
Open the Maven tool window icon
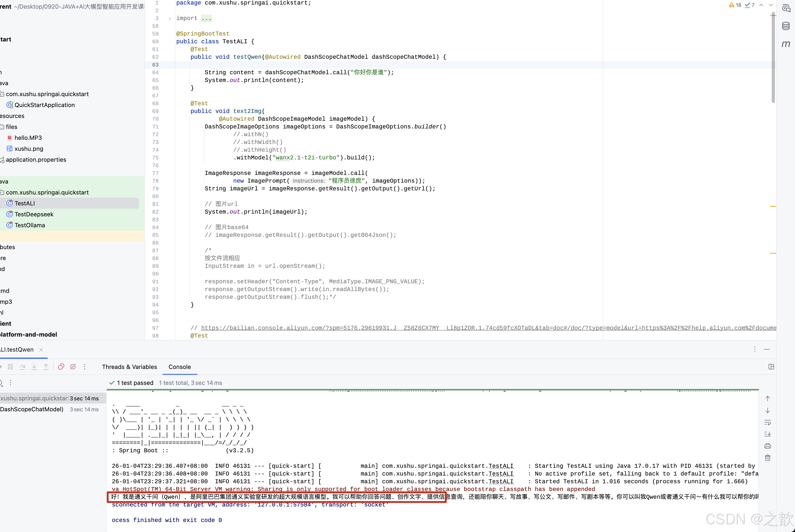[x=786, y=44]
